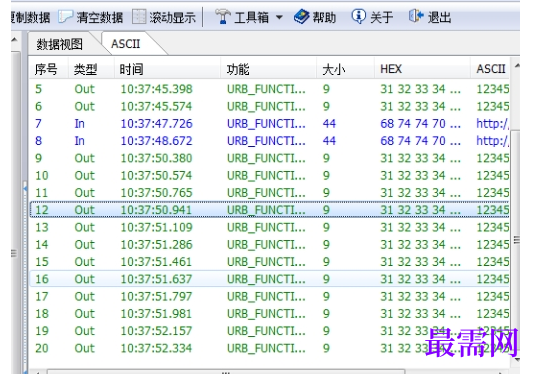Click the vertical scrollbar thumb grip
This screenshot has width=537, height=374.
(x=516, y=240)
